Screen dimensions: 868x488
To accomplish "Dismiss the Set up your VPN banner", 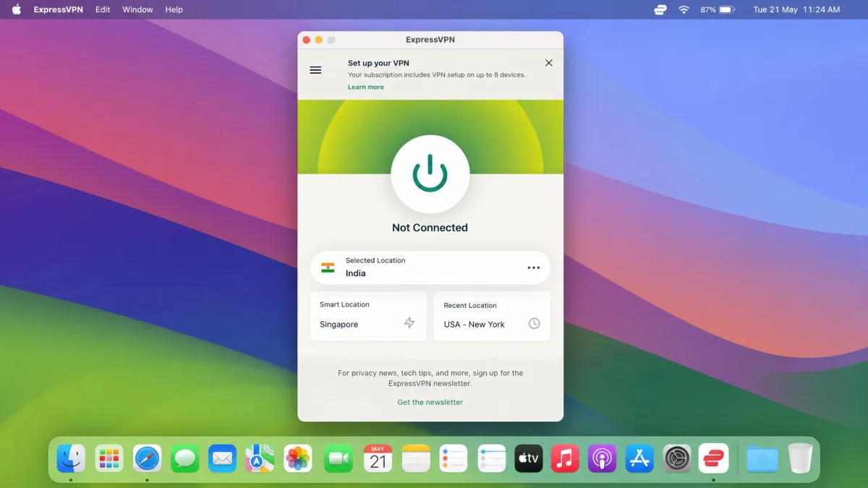I will pyautogui.click(x=549, y=63).
